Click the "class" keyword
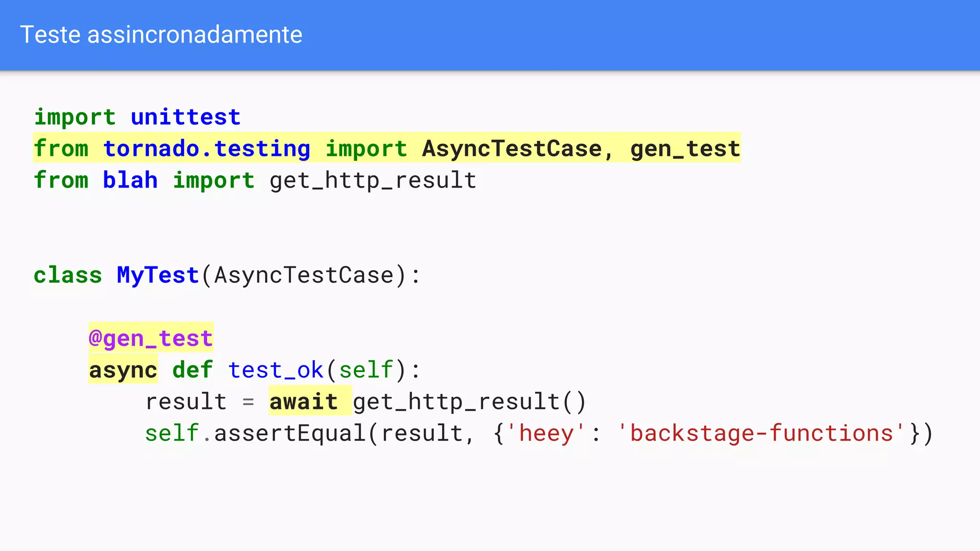The height and width of the screenshot is (551, 980). [x=68, y=275]
